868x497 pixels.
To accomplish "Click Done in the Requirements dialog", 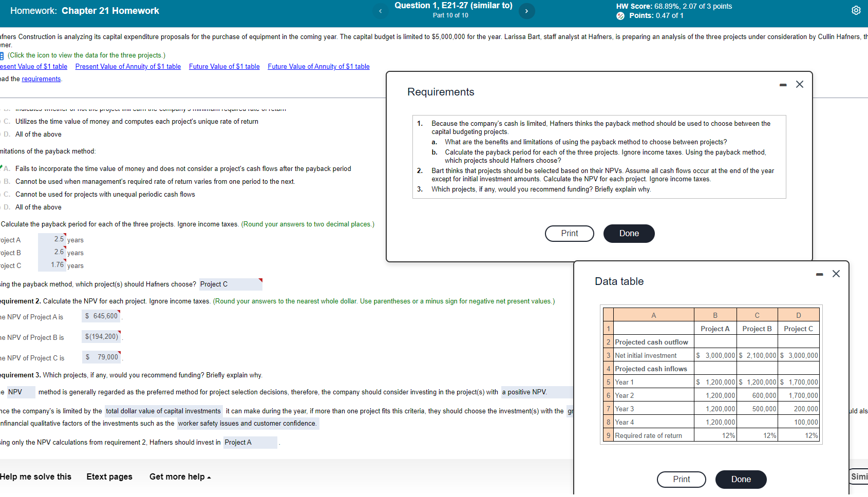I will click(629, 234).
